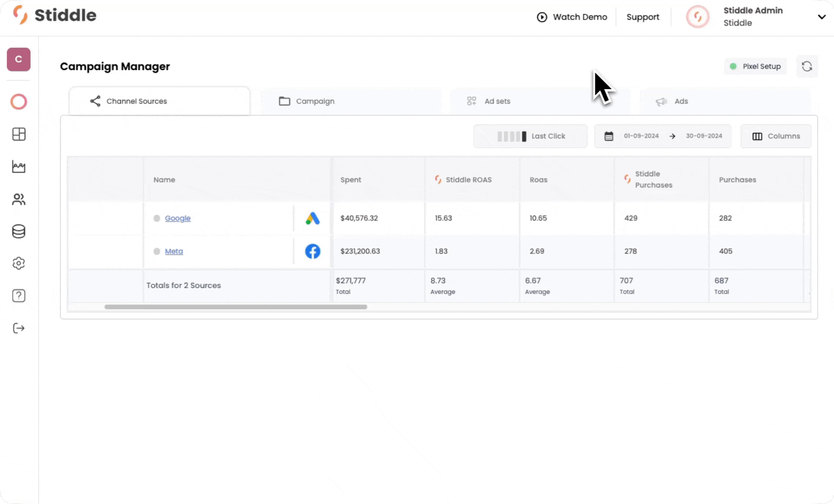Click the $231,200.63 spent value
This screenshot has height=504, width=834.
coord(360,251)
